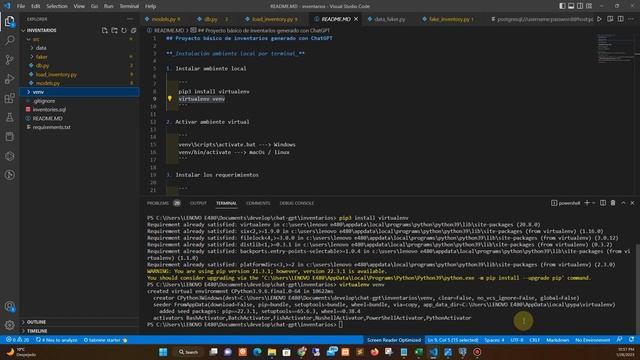Click Ln 9, Col 5 cursor position status

point(453,340)
